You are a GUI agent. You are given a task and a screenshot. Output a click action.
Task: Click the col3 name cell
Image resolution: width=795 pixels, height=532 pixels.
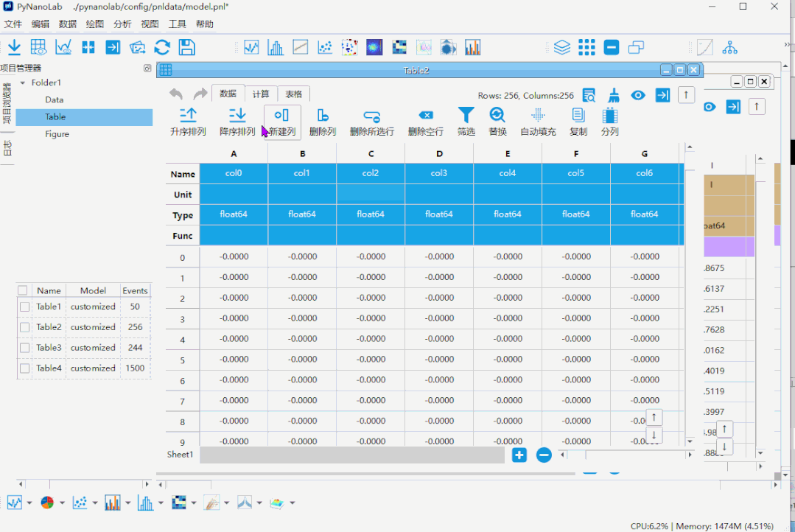pos(439,173)
